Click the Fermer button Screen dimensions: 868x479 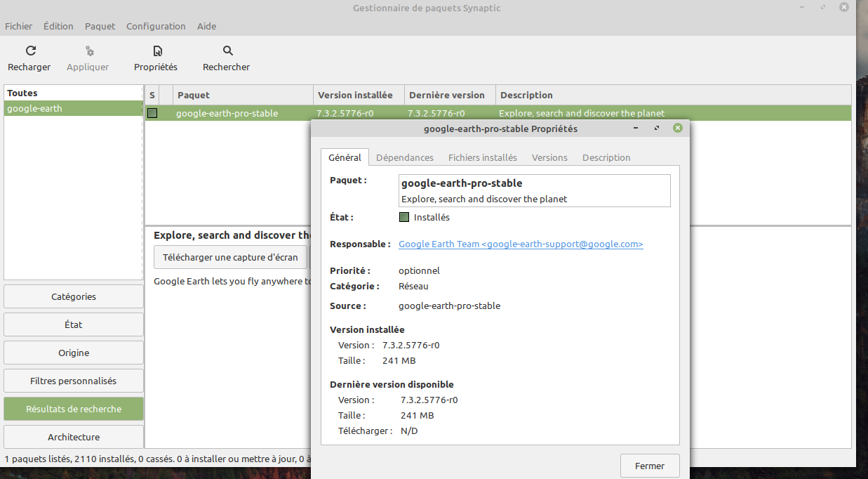coord(650,466)
